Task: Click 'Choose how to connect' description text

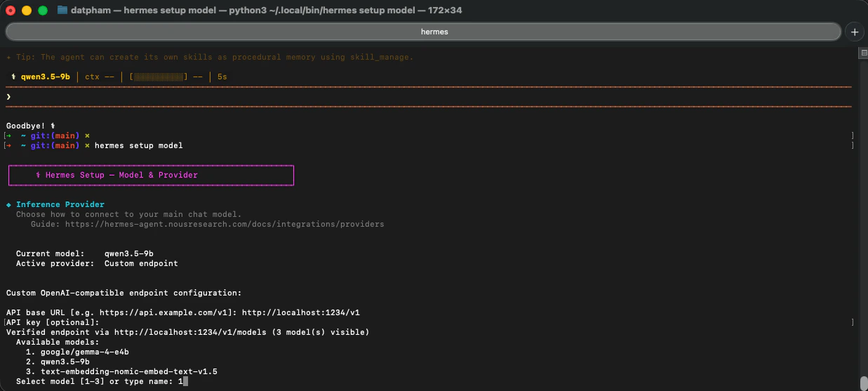Action: pyautogui.click(x=128, y=214)
